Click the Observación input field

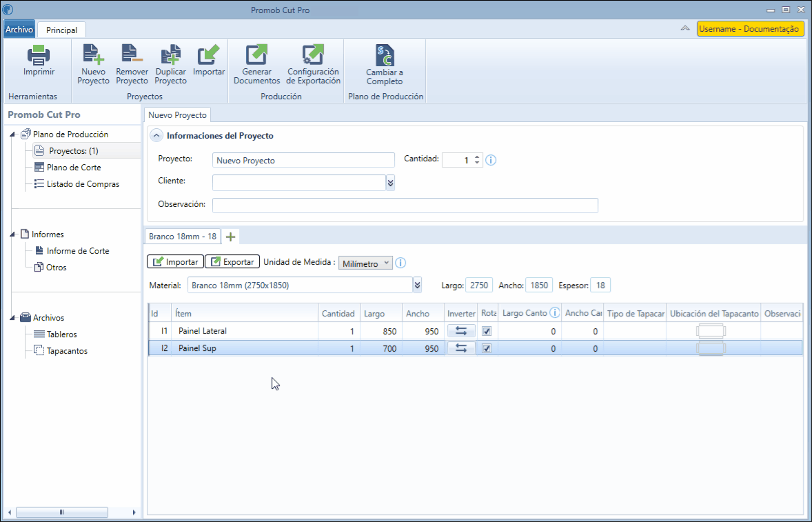point(405,205)
